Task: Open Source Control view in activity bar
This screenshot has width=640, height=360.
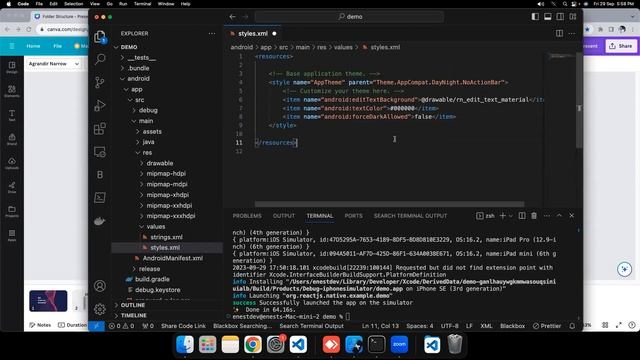Action: pyautogui.click(x=100, y=82)
